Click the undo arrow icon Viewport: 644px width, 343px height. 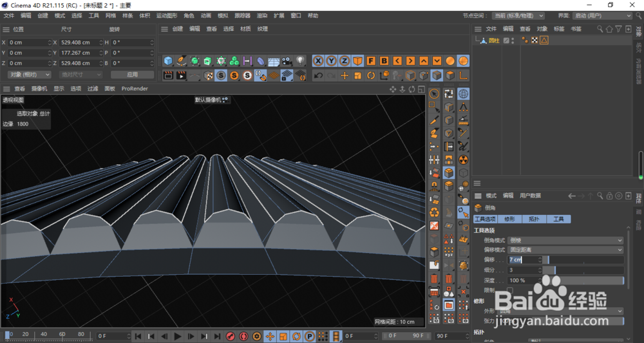pos(318,75)
